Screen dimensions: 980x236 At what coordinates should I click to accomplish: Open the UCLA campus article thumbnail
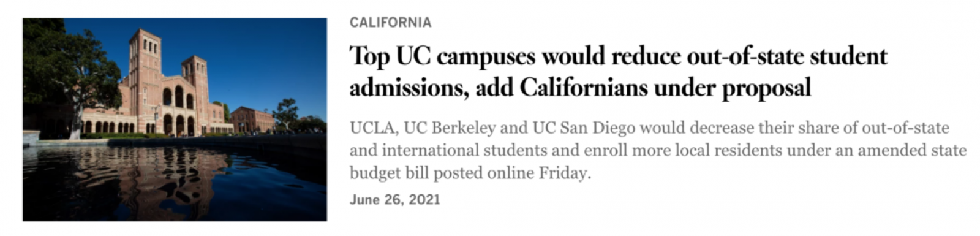[175, 120]
